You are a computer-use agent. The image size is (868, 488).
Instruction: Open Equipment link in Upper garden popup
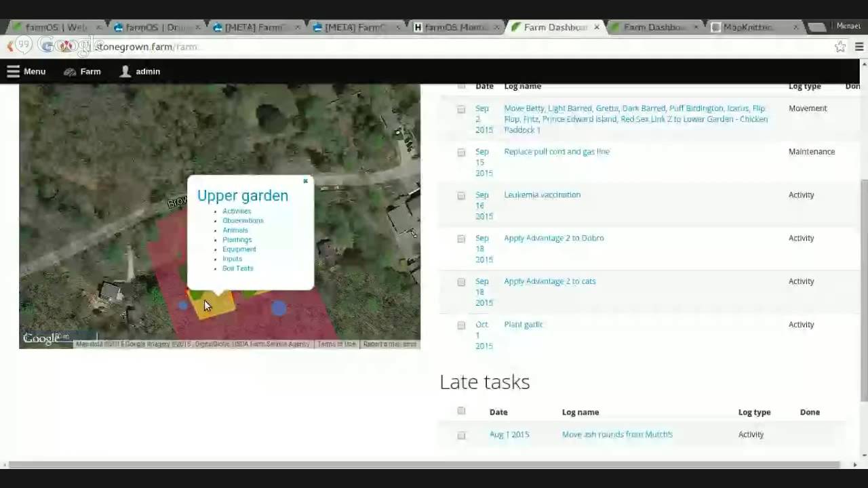[x=239, y=249]
